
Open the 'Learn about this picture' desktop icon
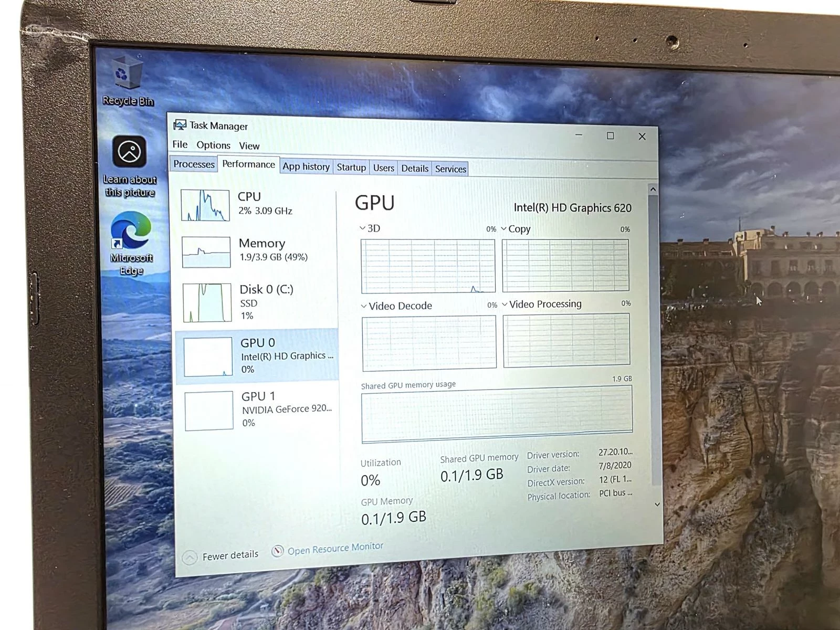click(x=129, y=166)
